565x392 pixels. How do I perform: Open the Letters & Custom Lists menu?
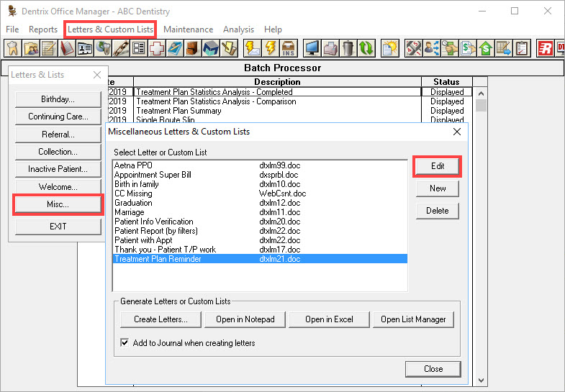(110, 29)
